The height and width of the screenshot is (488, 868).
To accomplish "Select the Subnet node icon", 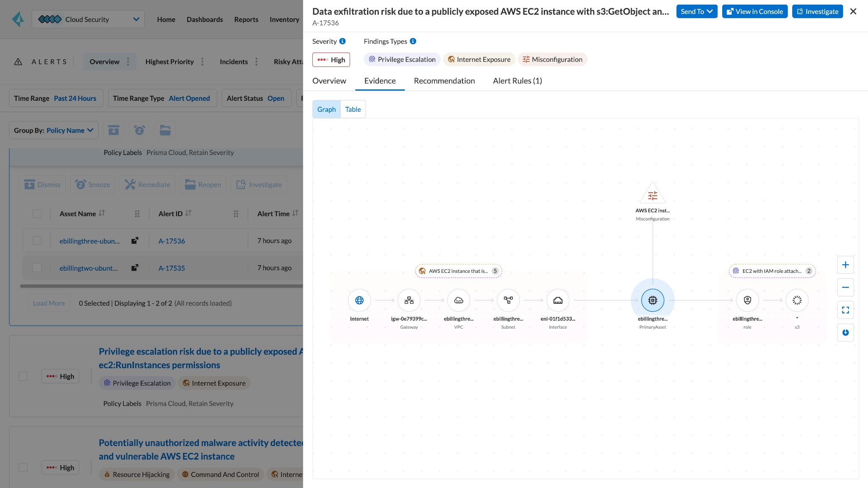I will pyautogui.click(x=508, y=300).
